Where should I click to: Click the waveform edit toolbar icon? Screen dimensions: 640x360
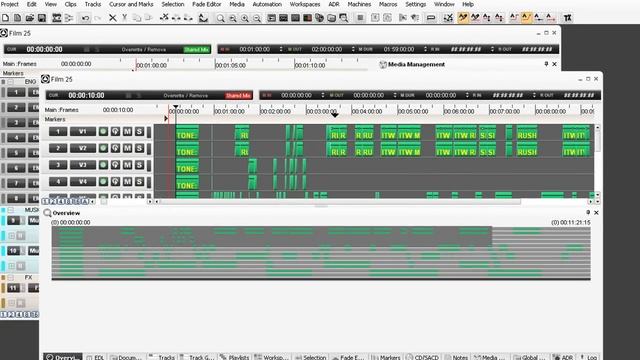[x=203, y=18]
